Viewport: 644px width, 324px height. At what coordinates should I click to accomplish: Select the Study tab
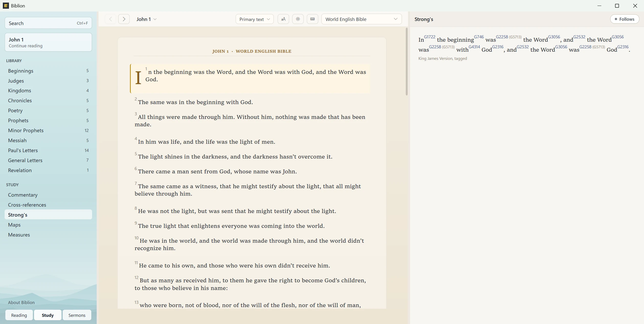click(x=48, y=315)
